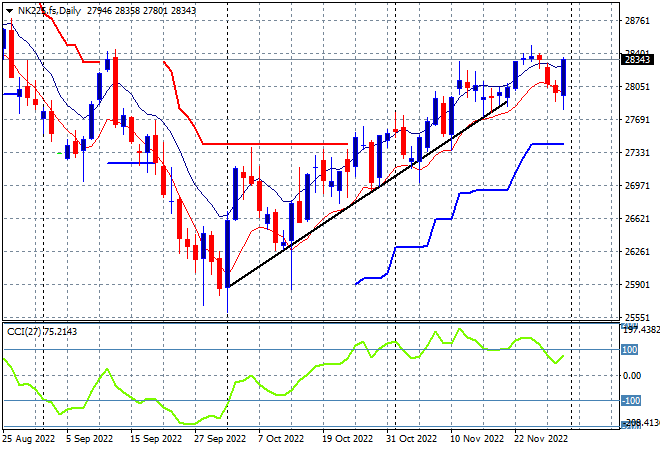Image resolution: width=660 pixels, height=450 pixels.
Task: Select the 10 Nov 2022 date label
Action: 477,439
